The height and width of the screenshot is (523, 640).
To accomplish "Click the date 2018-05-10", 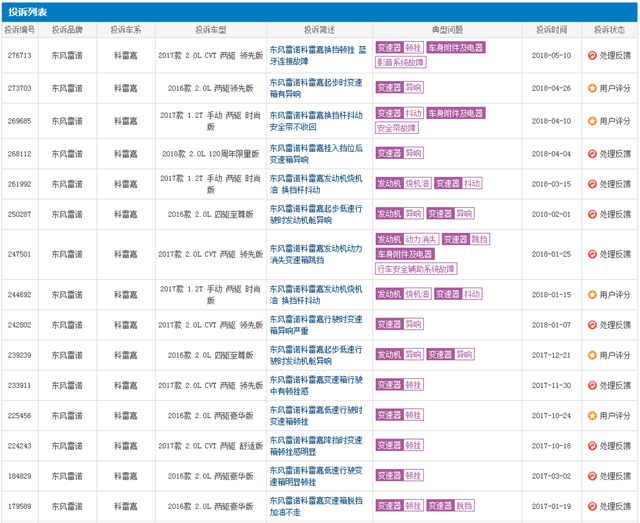I will click(551, 56).
